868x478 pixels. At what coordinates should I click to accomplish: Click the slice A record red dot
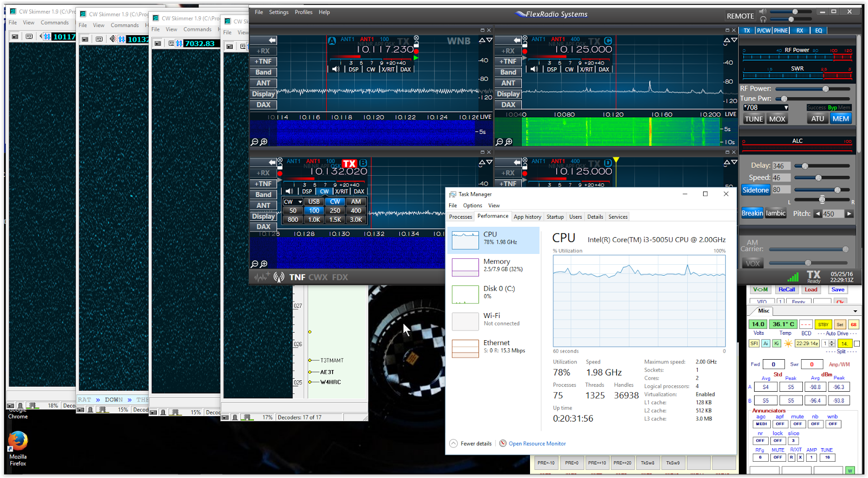coord(416,51)
